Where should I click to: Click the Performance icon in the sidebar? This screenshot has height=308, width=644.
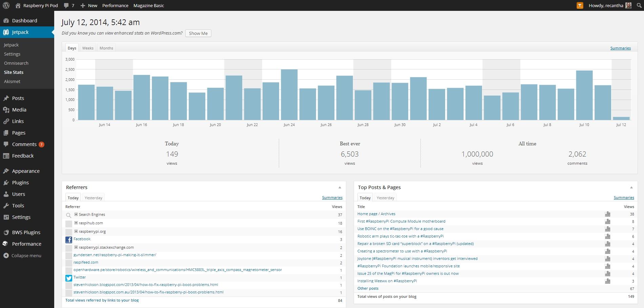(5, 244)
